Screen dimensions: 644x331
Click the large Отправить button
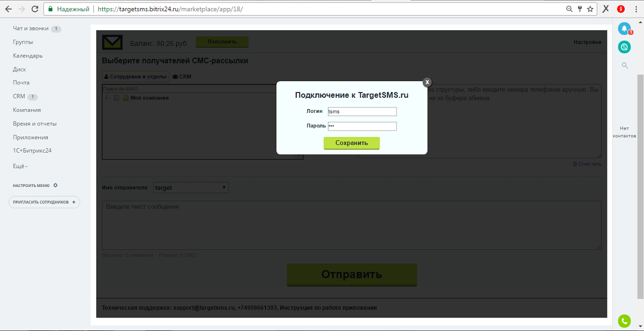[352, 275]
